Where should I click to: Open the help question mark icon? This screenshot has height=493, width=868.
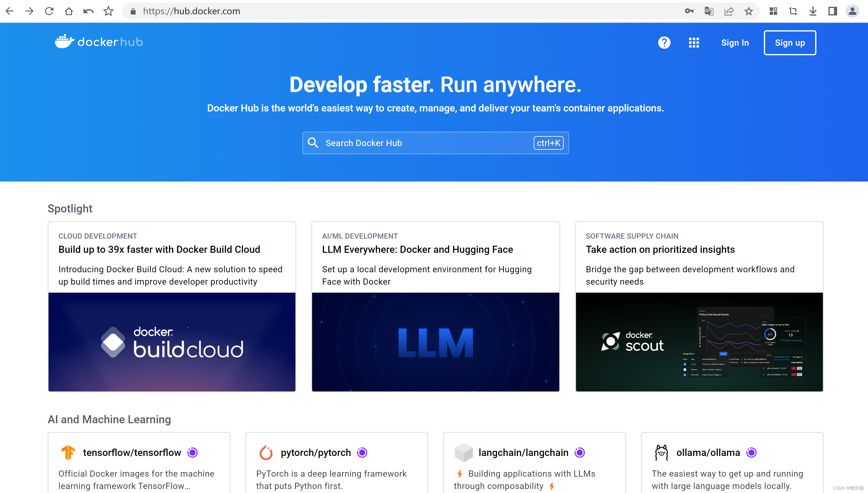pos(664,43)
